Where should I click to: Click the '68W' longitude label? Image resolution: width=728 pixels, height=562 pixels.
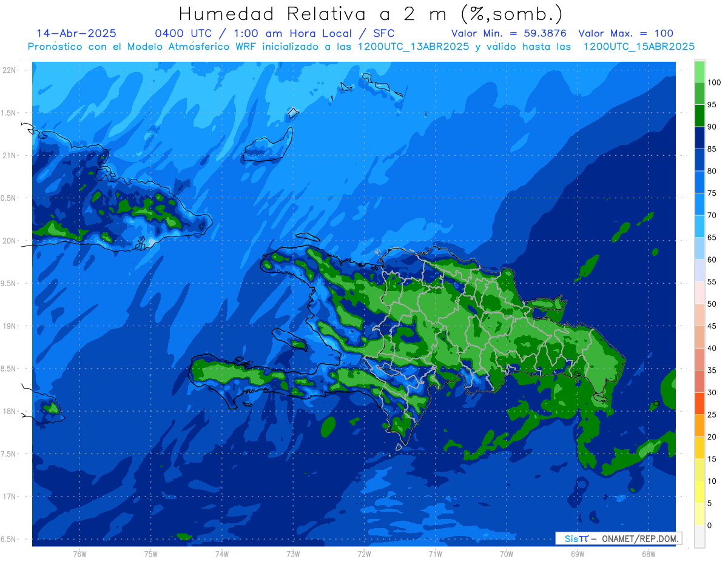coord(649,554)
